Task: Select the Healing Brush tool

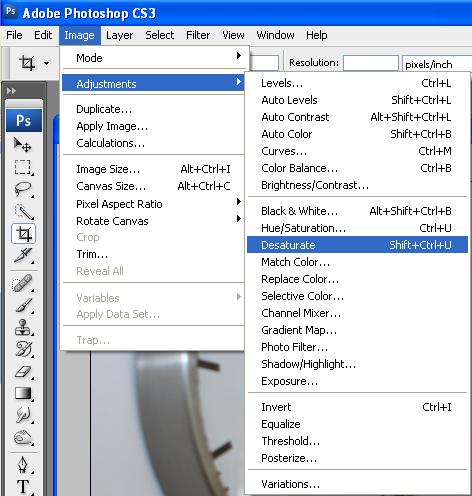Action: [23, 284]
